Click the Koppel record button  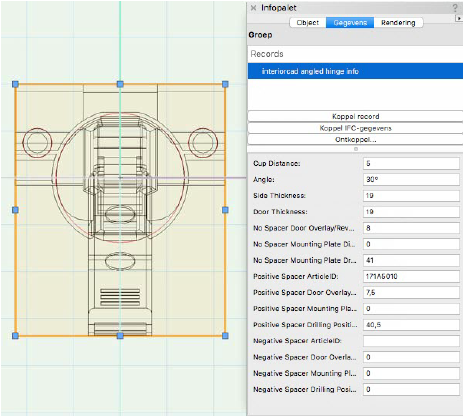(355, 116)
